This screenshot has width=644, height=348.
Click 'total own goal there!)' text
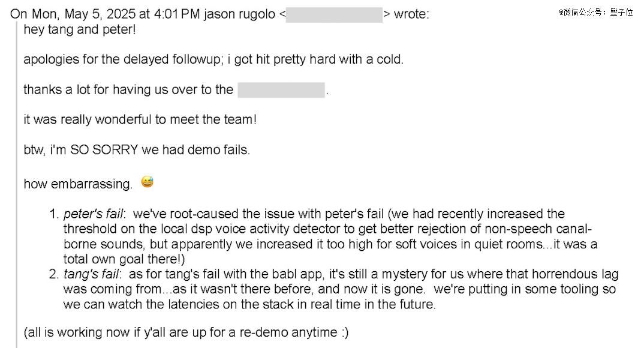[x=124, y=259]
